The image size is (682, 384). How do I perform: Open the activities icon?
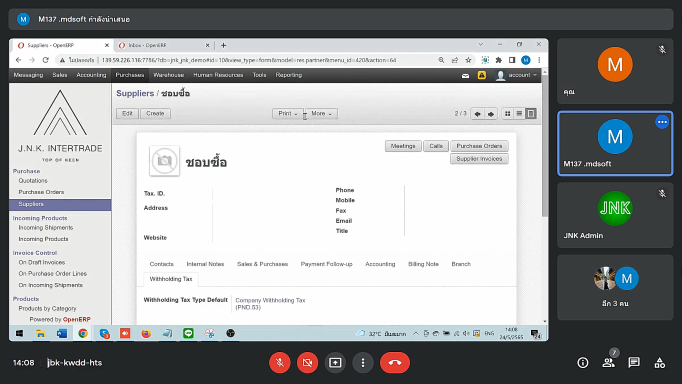(659, 363)
